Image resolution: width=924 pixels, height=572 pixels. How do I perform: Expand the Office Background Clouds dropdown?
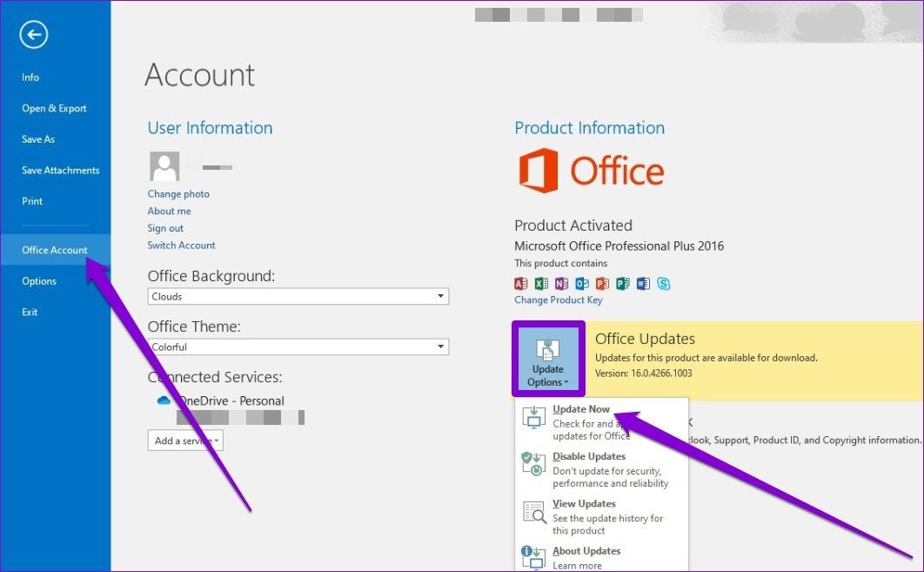[298, 296]
